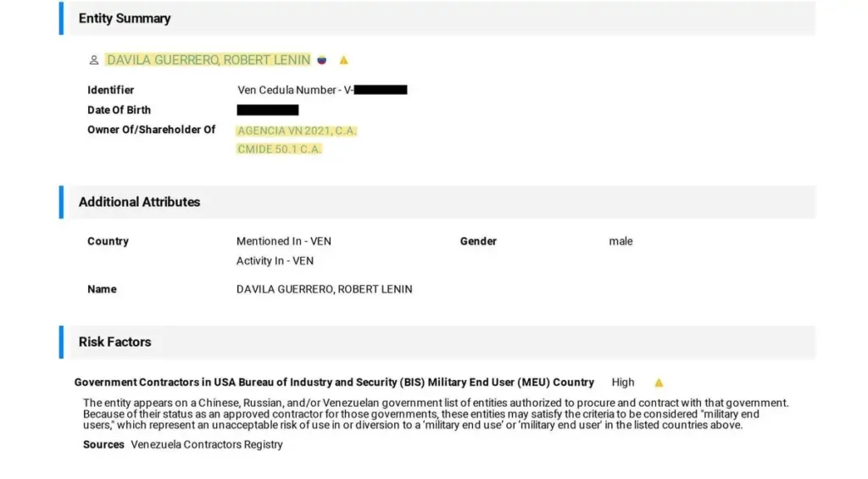Click the male gender value
Viewport: 868px width, 479px height.
click(620, 242)
